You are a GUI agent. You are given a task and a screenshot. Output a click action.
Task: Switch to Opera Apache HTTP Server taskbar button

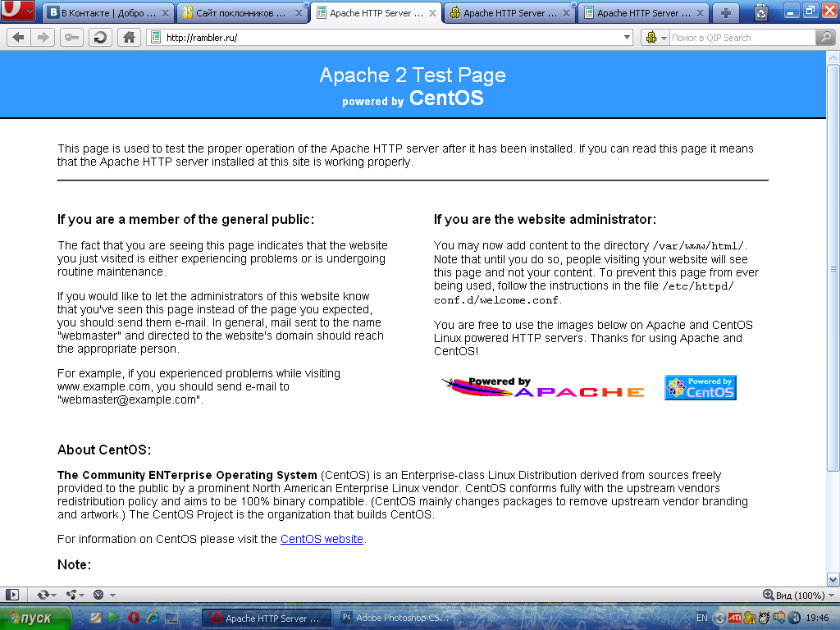[x=266, y=619]
